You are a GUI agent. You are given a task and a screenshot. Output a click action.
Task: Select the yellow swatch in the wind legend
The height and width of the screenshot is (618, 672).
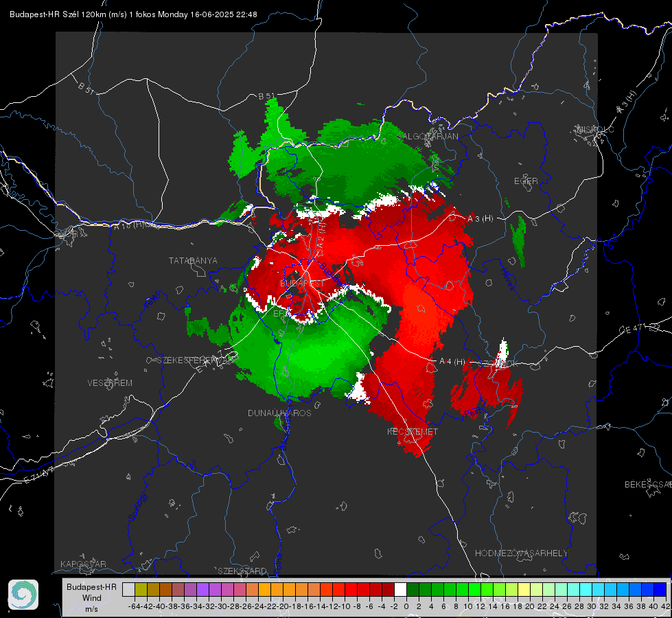[x=524, y=589]
